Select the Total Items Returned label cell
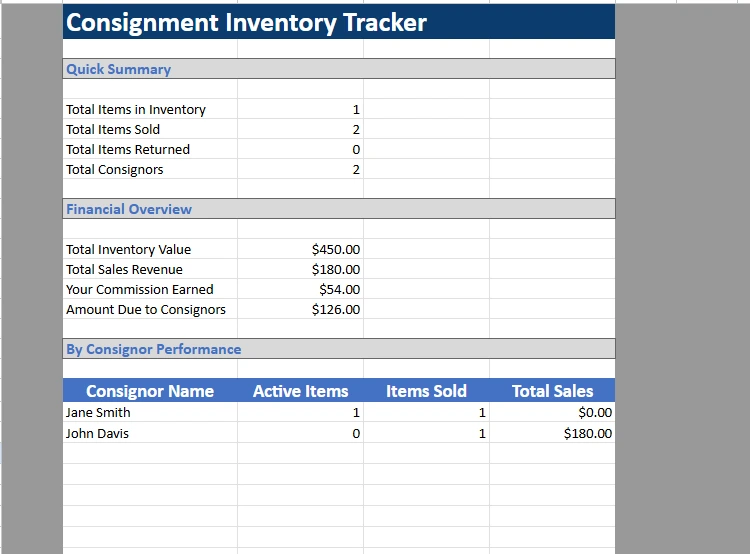 (x=128, y=149)
